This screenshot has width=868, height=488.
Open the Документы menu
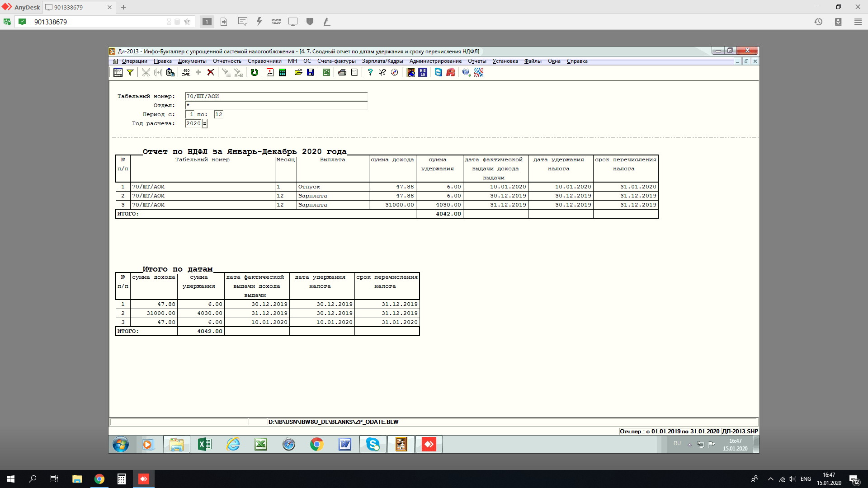click(x=192, y=61)
